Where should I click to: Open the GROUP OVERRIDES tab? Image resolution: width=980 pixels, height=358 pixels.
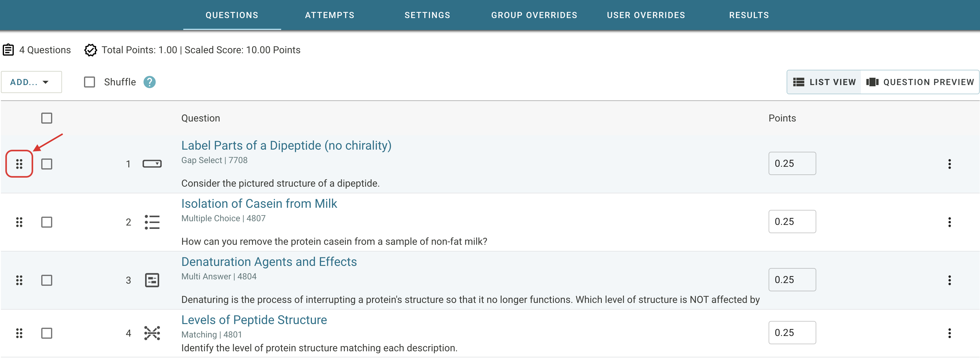pos(534,15)
